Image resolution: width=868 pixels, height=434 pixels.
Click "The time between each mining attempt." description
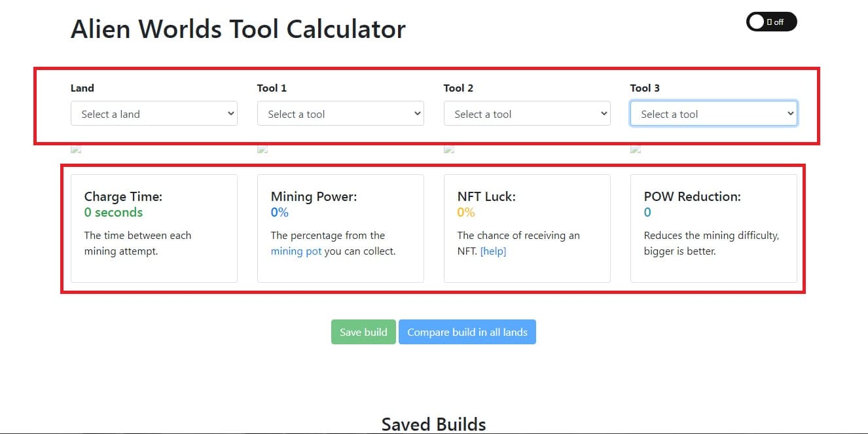138,244
